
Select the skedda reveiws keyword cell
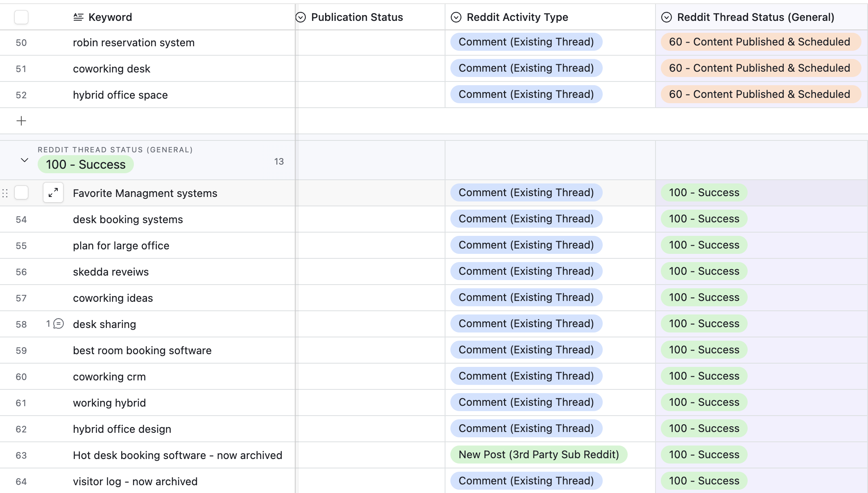[111, 272]
